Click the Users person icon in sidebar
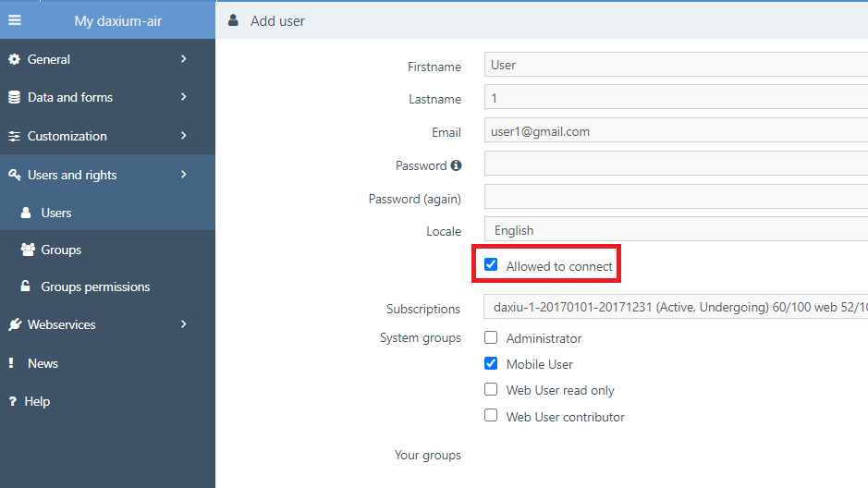 26,213
